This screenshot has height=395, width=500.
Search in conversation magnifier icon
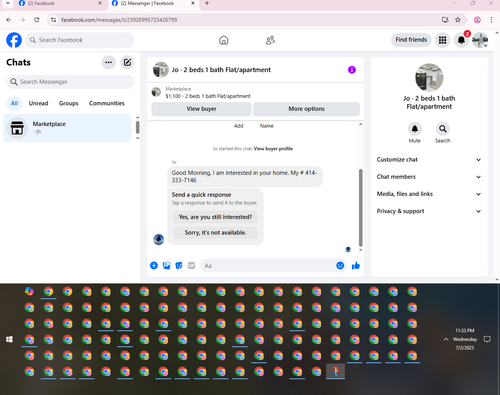(443, 129)
